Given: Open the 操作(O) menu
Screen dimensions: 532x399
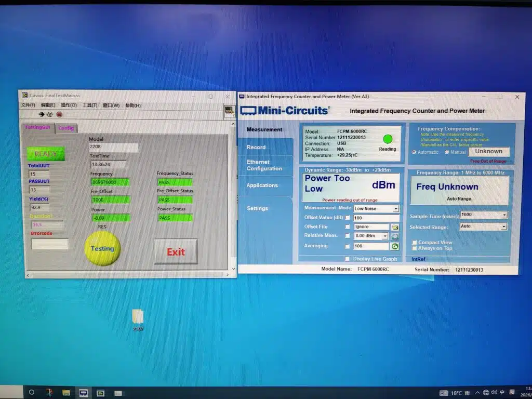Looking at the screenshot, I should coord(69,105).
